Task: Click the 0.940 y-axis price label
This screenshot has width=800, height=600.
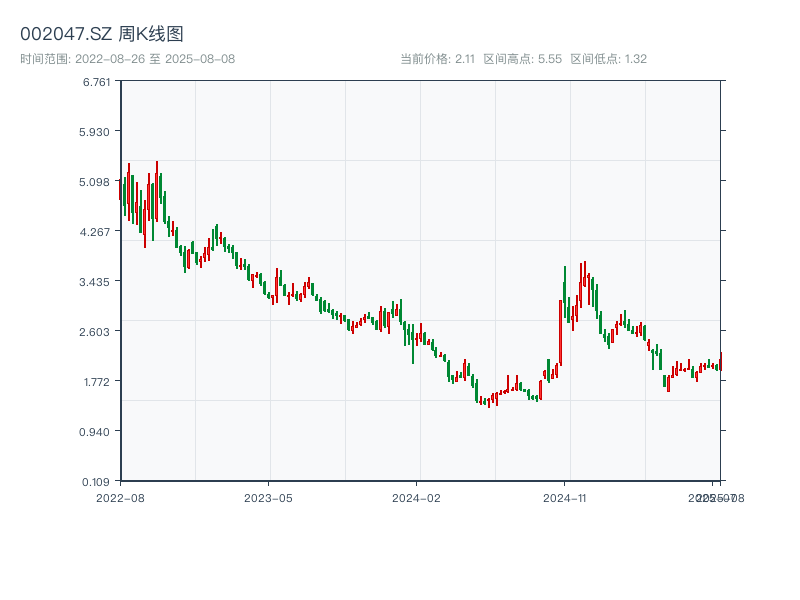Action: (x=98, y=431)
